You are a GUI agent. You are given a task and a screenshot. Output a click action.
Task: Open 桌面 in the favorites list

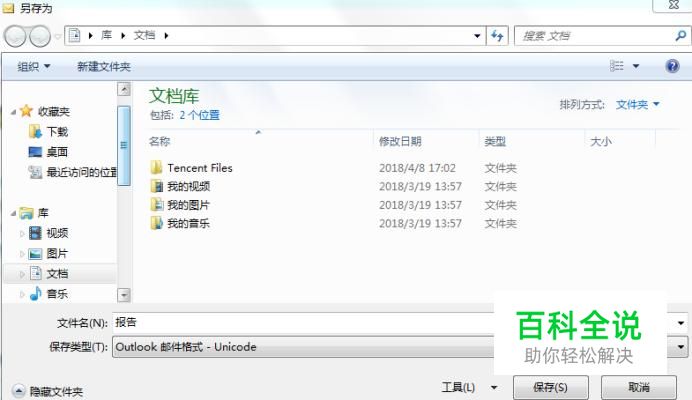tap(57, 152)
